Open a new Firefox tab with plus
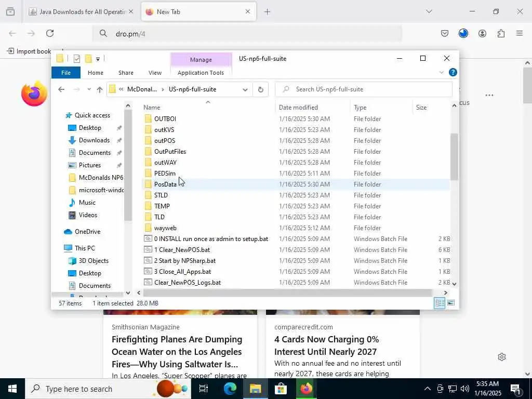Viewport: 532px width, 399px height. click(x=268, y=12)
